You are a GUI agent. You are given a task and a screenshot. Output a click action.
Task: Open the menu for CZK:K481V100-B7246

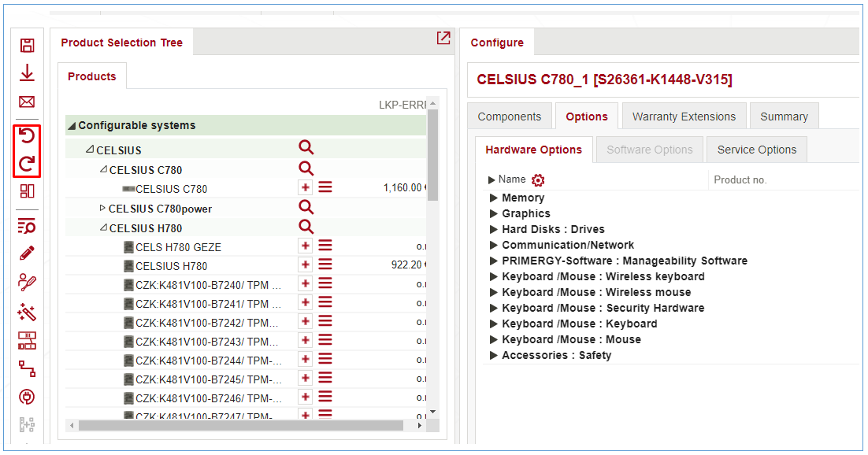pyautogui.click(x=325, y=397)
